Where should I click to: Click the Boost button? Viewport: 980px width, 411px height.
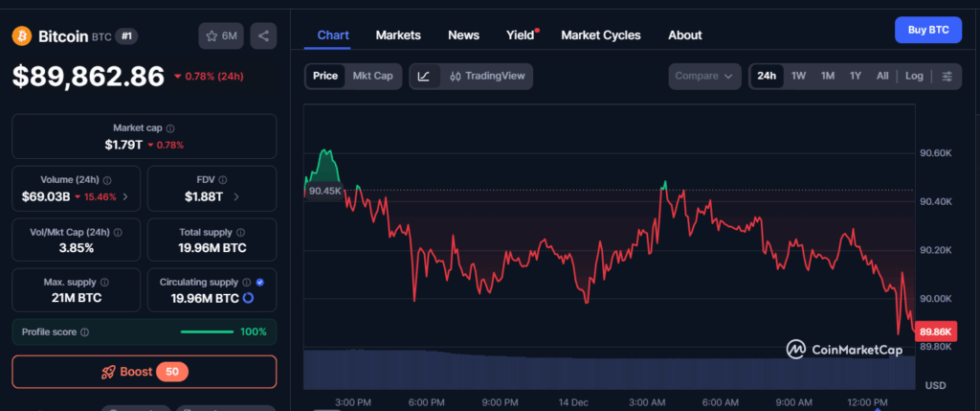pyautogui.click(x=144, y=372)
